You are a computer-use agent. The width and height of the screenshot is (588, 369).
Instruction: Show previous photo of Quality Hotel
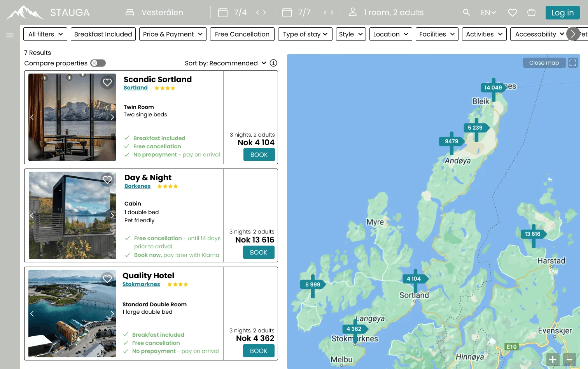tap(32, 314)
